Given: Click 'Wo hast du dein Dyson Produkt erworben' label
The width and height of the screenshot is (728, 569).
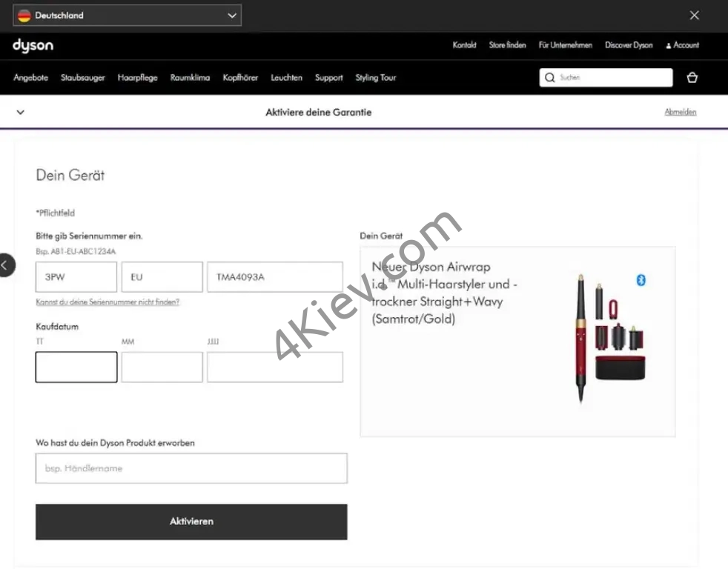Looking at the screenshot, I should 115,443.
